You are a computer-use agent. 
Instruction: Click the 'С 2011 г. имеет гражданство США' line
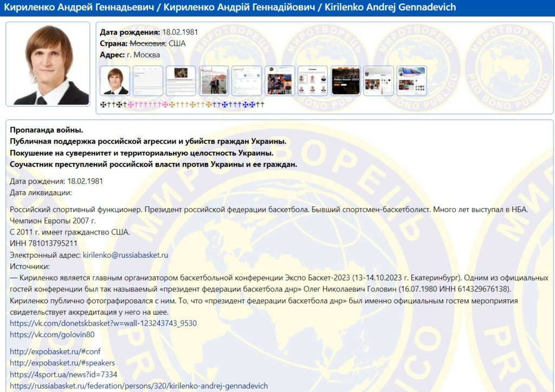(70, 232)
